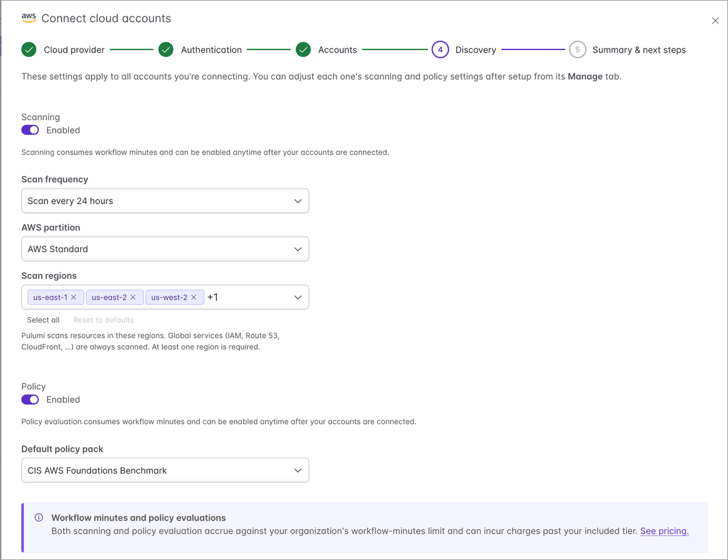Click the us-east-1 region chip
This screenshot has height=560, width=728.
pyautogui.click(x=56, y=297)
